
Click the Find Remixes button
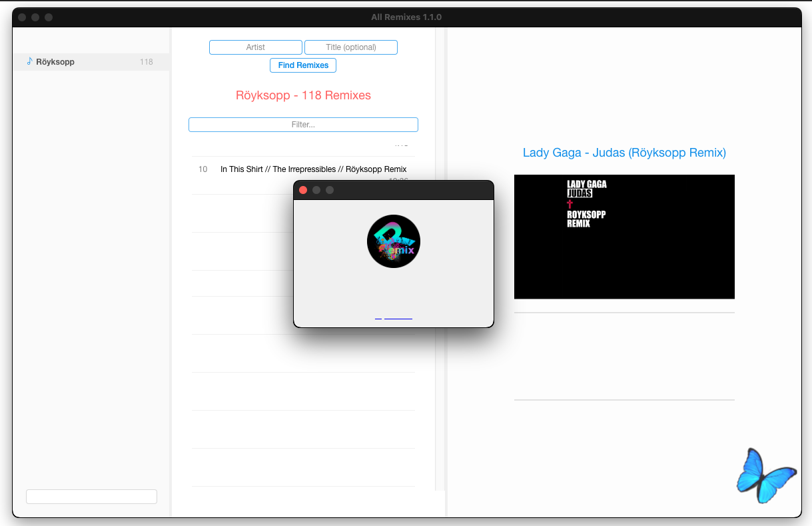tap(303, 65)
